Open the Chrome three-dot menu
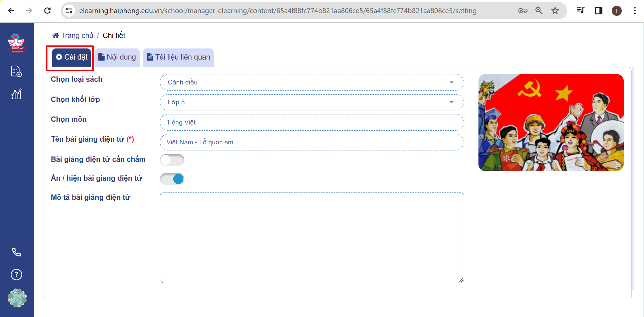Viewport: 644px width, 317px height. click(635, 11)
